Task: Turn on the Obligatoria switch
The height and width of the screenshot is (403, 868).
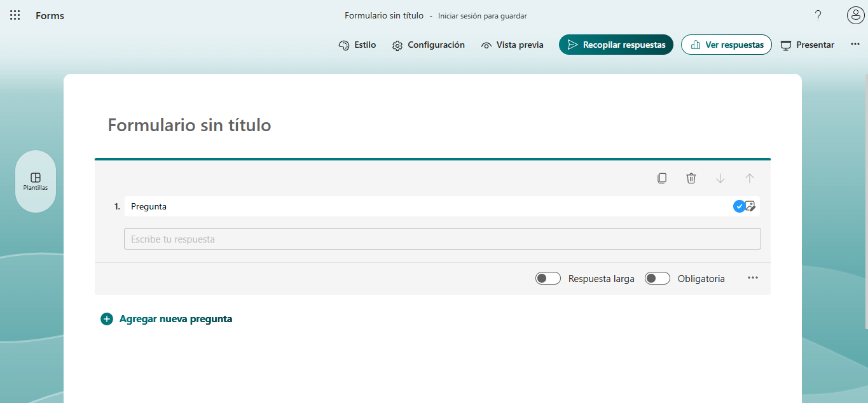Action: pyautogui.click(x=657, y=278)
